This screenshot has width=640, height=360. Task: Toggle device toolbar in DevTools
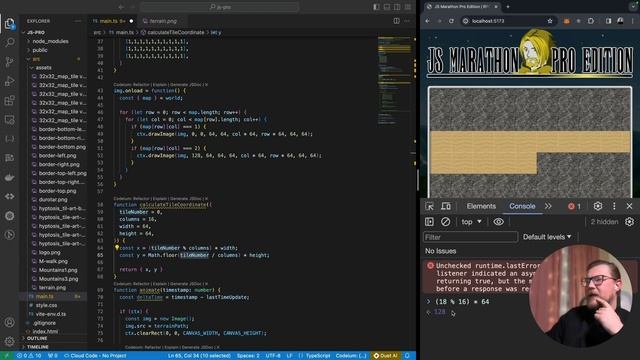click(446, 207)
